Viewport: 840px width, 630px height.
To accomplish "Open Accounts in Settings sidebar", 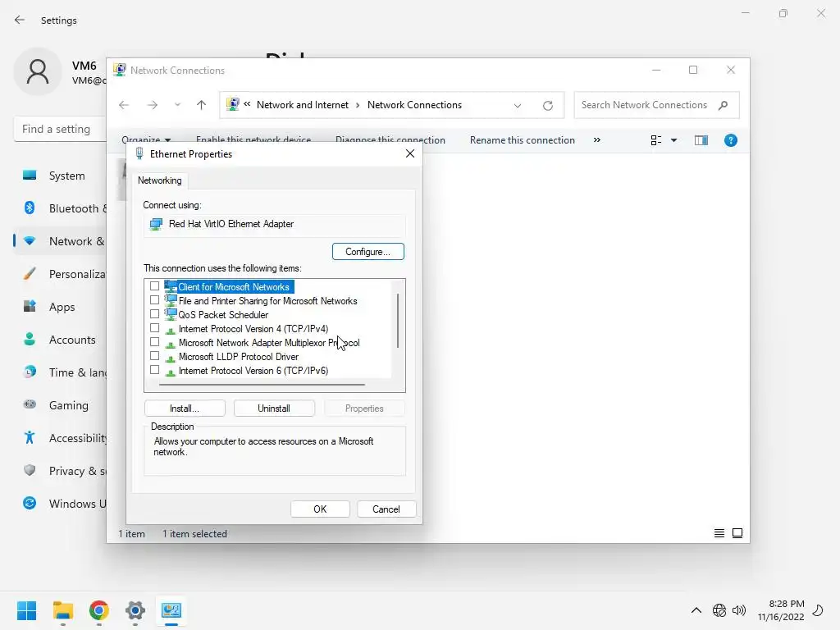I will click(x=60, y=340).
